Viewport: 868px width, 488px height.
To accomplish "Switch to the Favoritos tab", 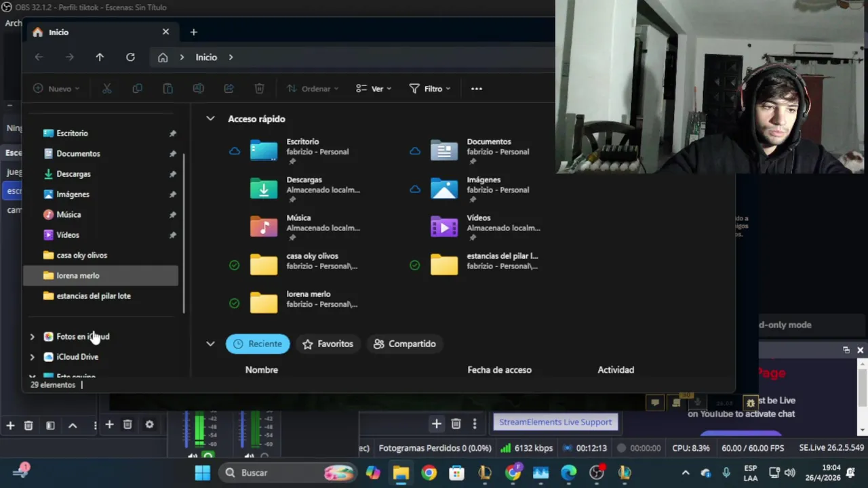I will 328,344.
